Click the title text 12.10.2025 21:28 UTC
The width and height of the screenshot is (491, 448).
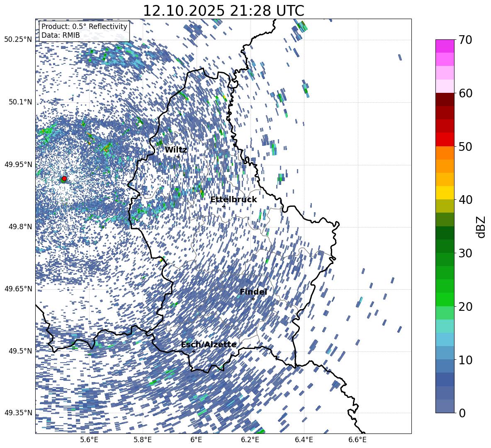(223, 11)
